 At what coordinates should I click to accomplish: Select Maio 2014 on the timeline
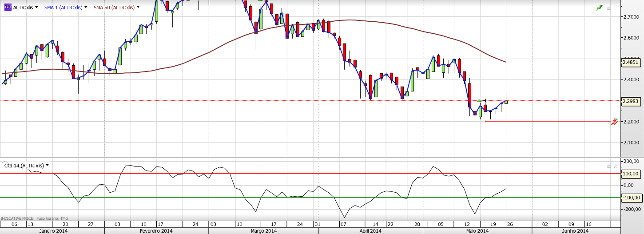coord(477,231)
